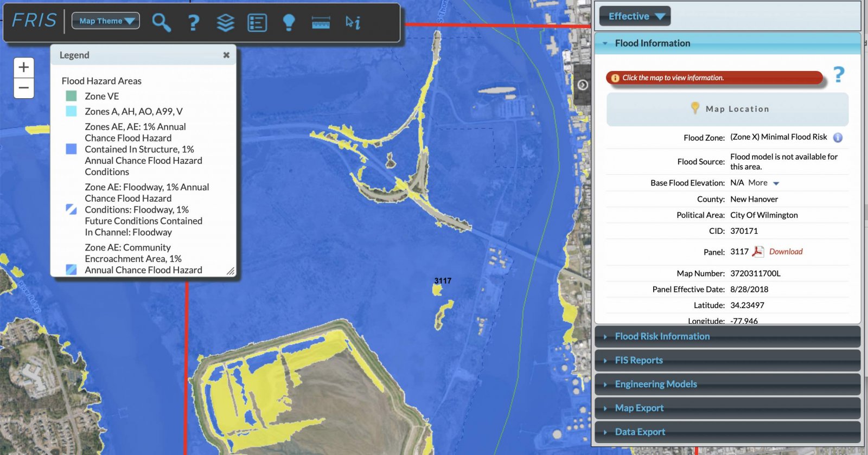Viewport: 868px width, 455px height.
Task: Expand the FIS Reports section
Action: tap(639, 360)
